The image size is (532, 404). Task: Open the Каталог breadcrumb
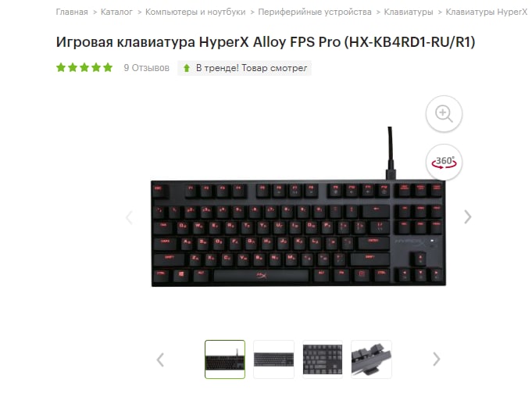[116, 12]
